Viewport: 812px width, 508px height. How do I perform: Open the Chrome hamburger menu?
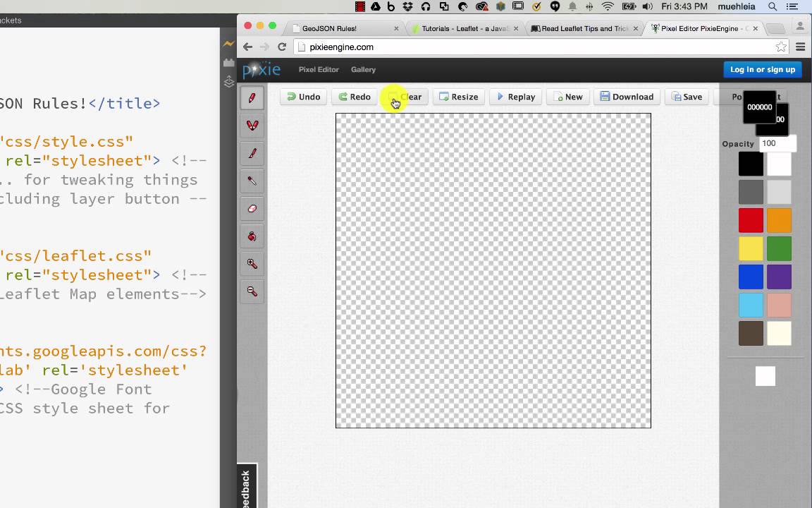[x=800, y=47]
